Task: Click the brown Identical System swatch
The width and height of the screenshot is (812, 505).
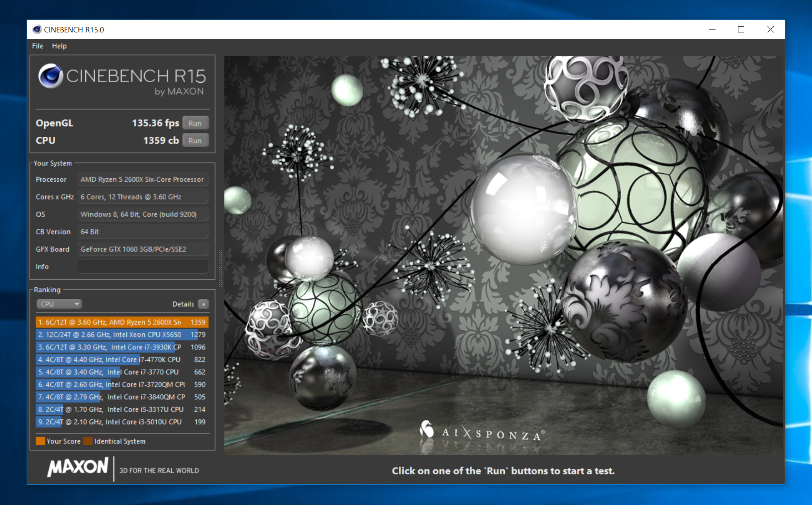Action: pyautogui.click(x=88, y=441)
